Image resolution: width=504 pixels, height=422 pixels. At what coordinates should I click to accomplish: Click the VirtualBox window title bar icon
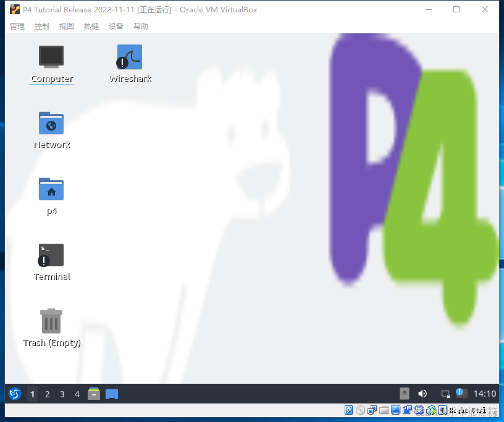pyautogui.click(x=14, y=9)
